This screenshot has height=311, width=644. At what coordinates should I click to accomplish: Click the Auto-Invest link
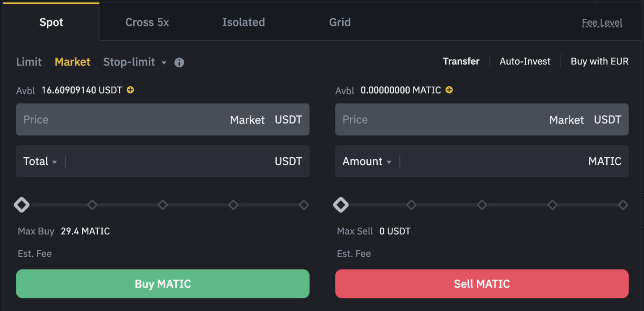pos(525,61)
